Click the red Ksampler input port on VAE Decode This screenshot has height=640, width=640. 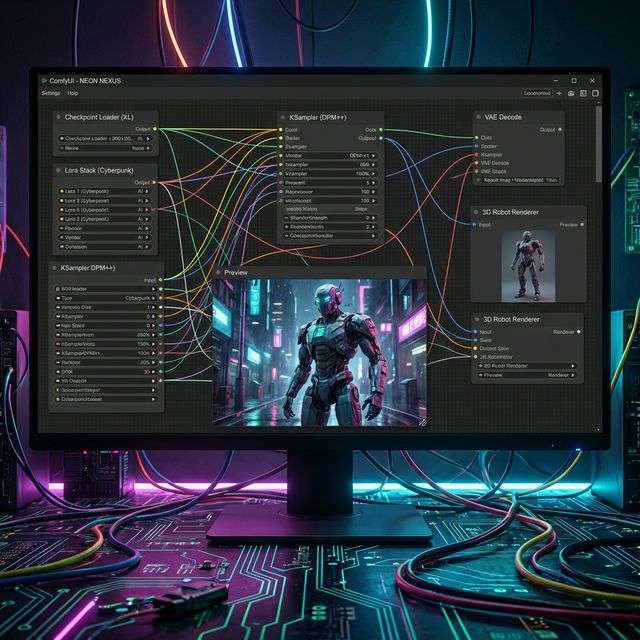[476, 155]
